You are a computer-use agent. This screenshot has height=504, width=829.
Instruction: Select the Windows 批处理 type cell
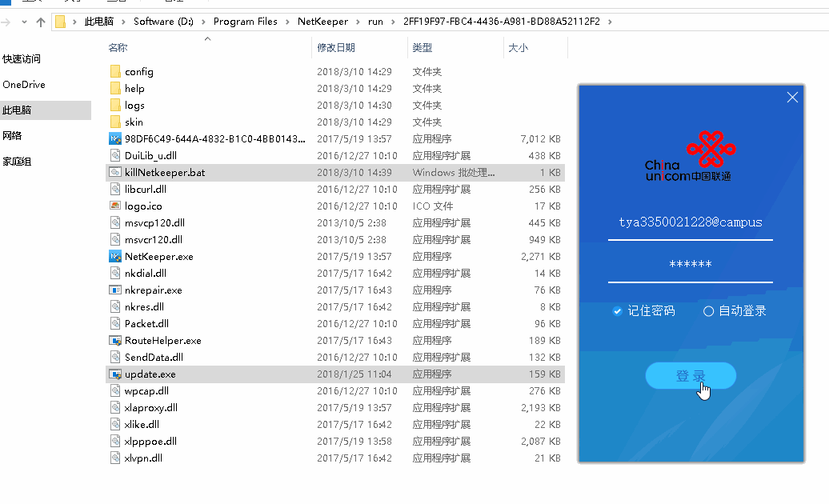(454, 173)
